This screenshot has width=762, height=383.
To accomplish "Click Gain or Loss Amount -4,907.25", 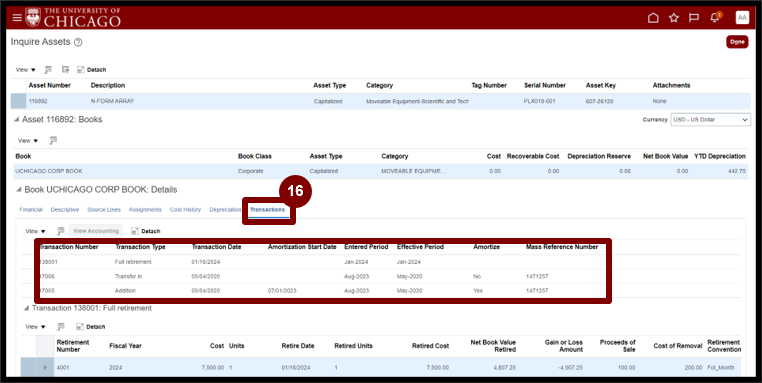I will (x=570, y=367).
